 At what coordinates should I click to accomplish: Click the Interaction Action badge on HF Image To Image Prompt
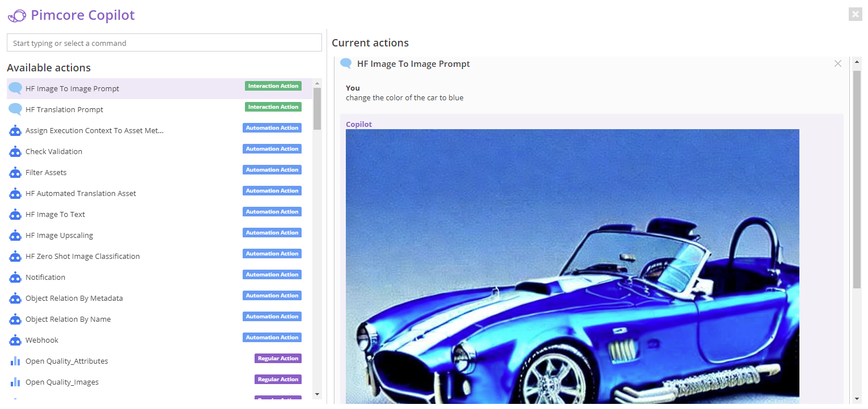[x=273, y=86]
